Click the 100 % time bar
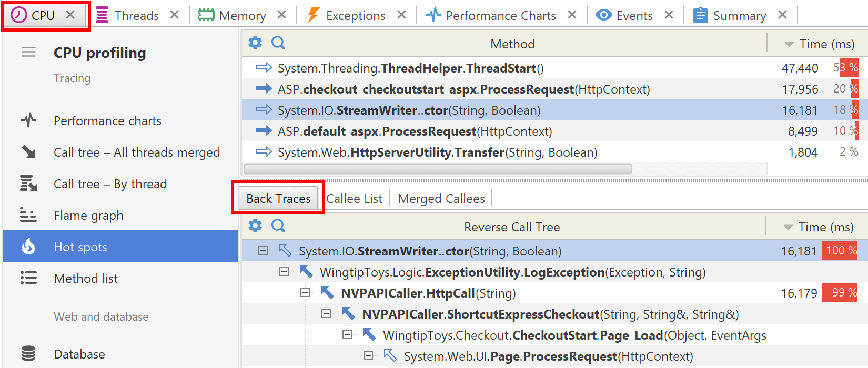The image size is (868, 368). coord(840,251)
